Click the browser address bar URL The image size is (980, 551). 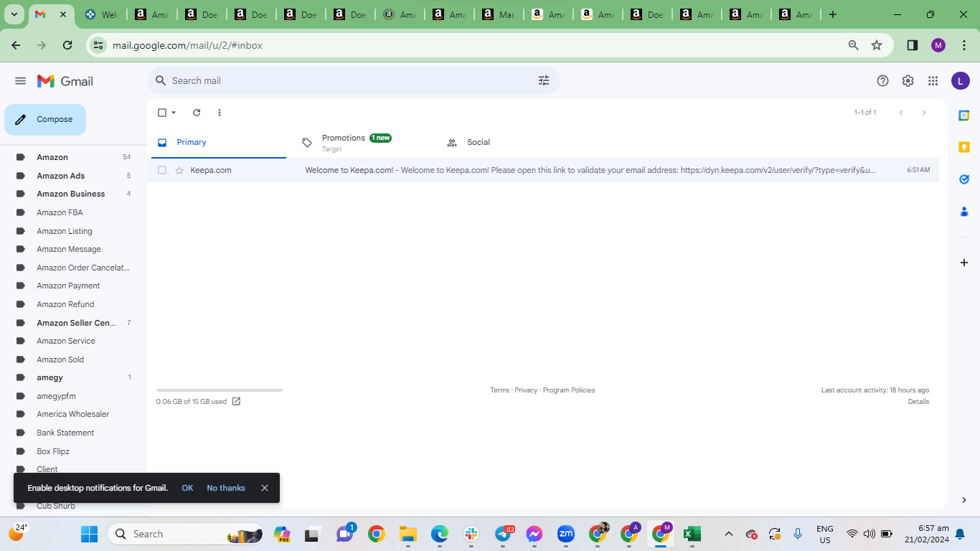click(187, 45)
